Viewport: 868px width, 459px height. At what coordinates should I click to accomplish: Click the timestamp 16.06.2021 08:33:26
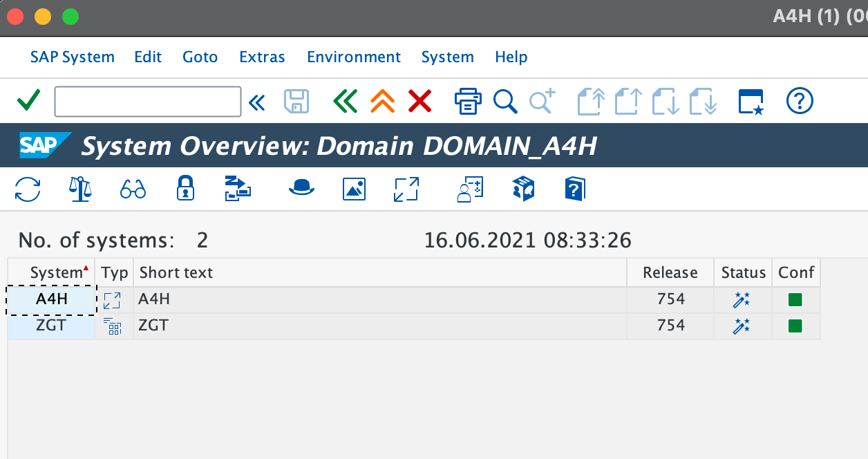pos(528,240)
